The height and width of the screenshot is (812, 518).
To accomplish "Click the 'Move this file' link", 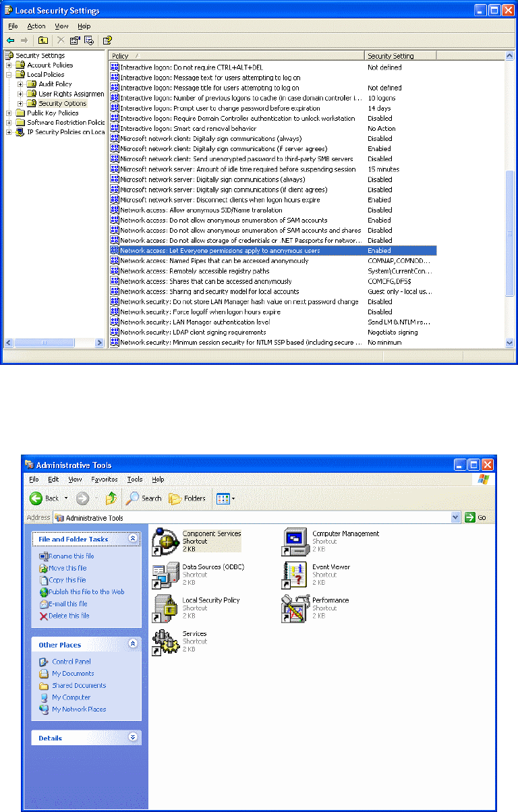I will (67, 568).
